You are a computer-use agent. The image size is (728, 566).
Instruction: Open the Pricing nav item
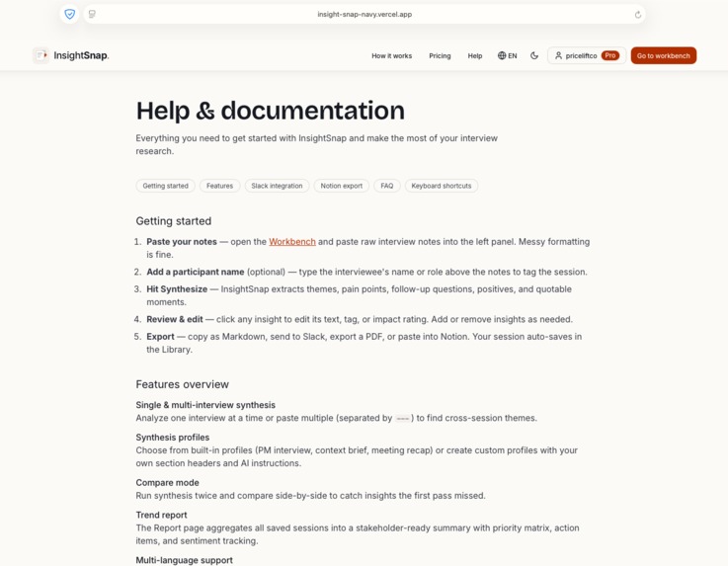(440, 55)
